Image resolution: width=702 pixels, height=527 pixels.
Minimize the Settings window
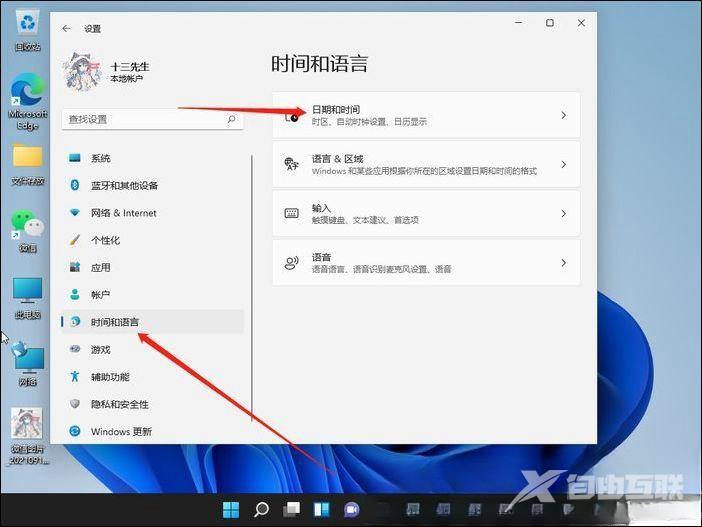pyautogui.click(x=518, y=23)
